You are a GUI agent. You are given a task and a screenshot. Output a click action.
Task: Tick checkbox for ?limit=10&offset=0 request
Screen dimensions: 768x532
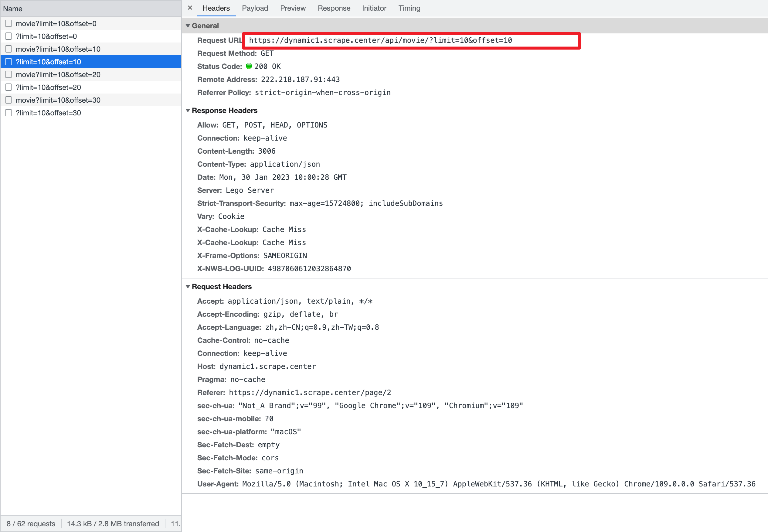[9, 36]
